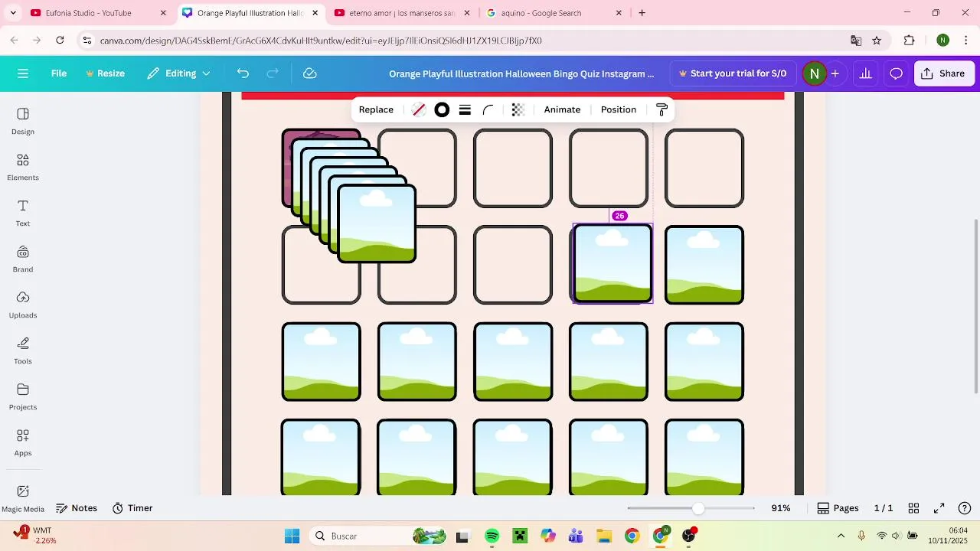This screenshot has width=980, height=551.
Task: Open the Projects panel
Action: [23, 396]
